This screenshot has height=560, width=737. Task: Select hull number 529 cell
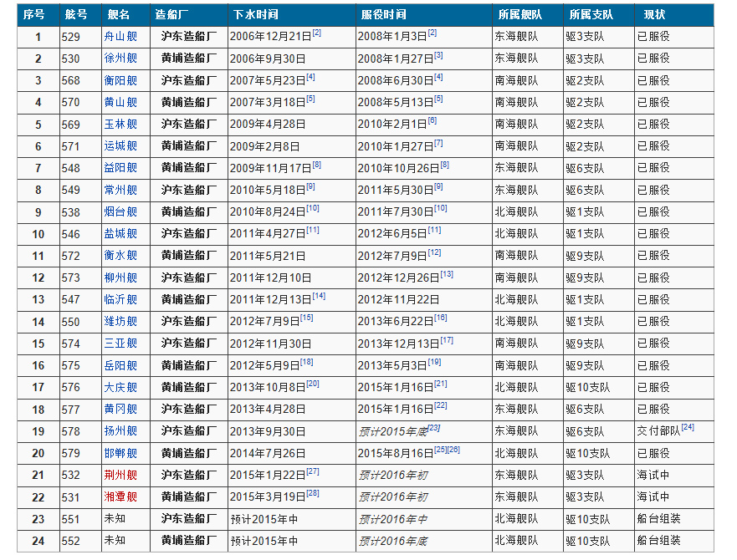(x=80, y=37)
